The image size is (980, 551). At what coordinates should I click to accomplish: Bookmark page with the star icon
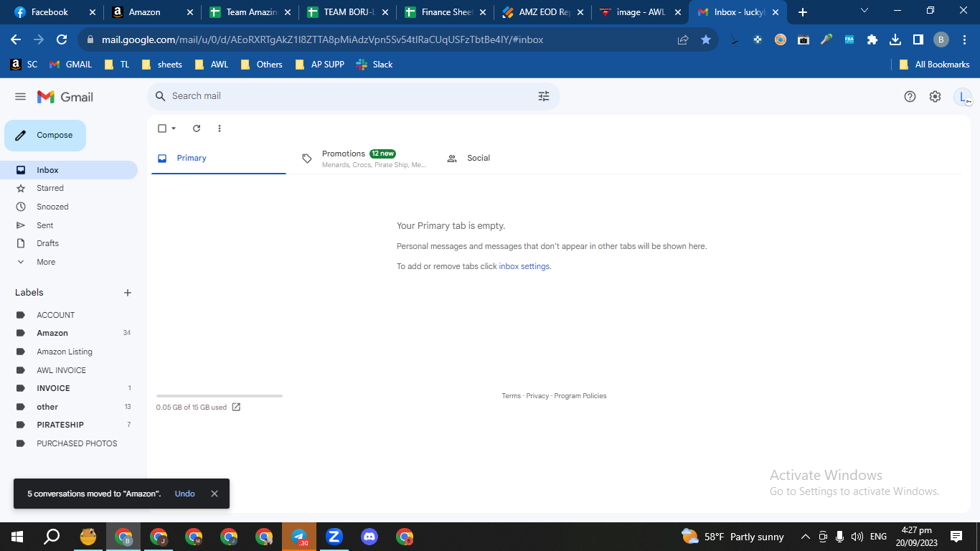click(x=706, y=39)
